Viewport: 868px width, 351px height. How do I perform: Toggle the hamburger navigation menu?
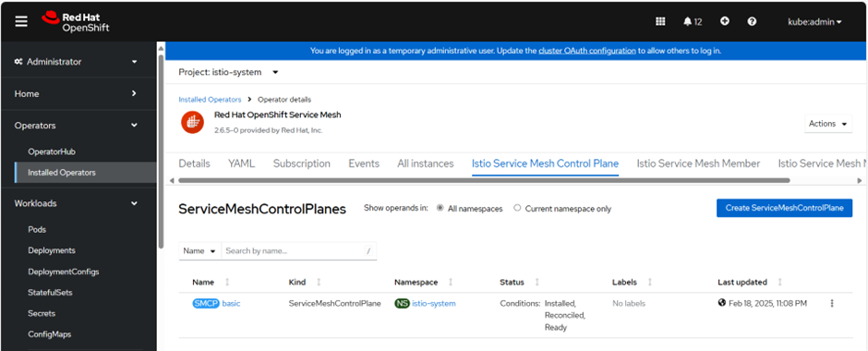point(21,21)
